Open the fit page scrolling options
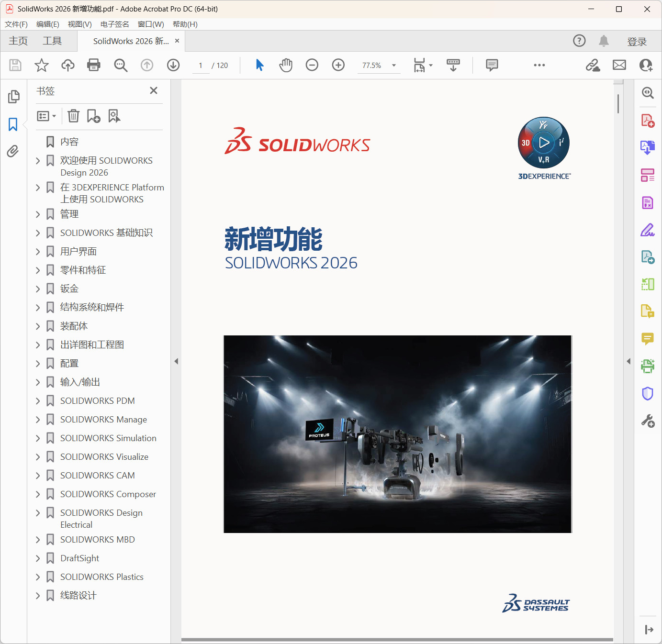 (x=423, y=65)
